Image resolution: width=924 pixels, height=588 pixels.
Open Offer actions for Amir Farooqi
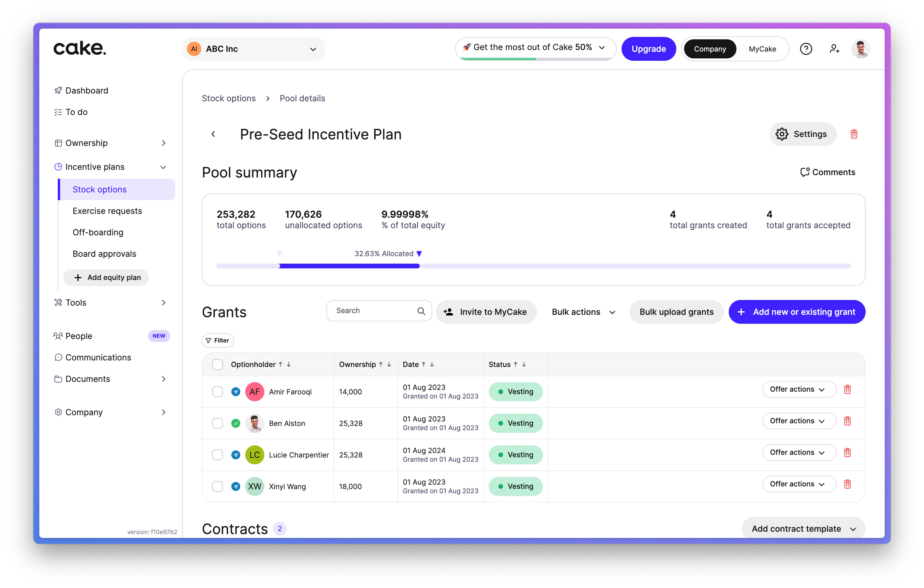pos(798,389)
